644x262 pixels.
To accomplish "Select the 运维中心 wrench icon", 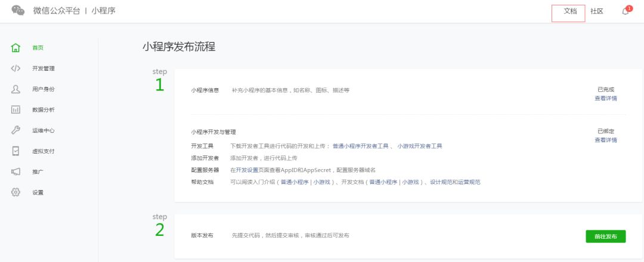I will tap(16, 130).
